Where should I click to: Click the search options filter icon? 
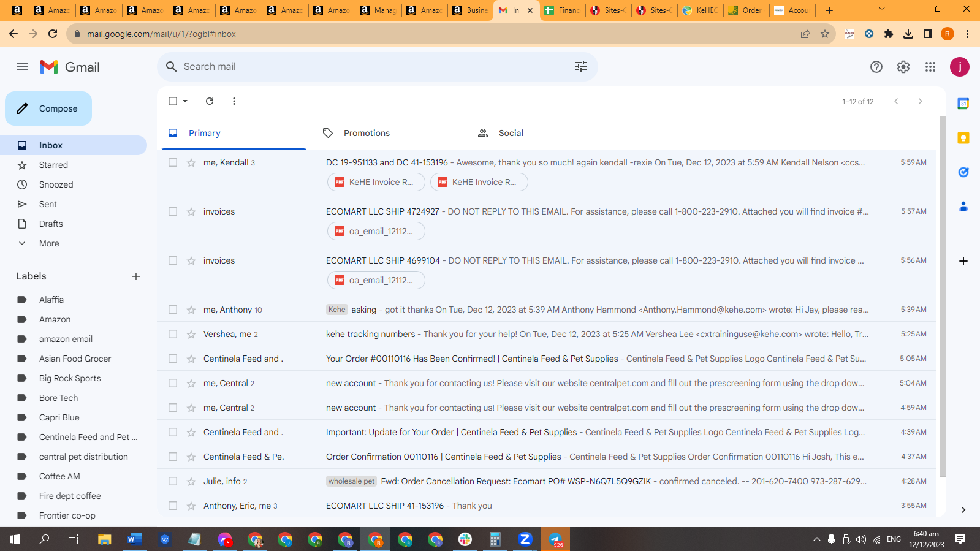(x=581, y=67)
